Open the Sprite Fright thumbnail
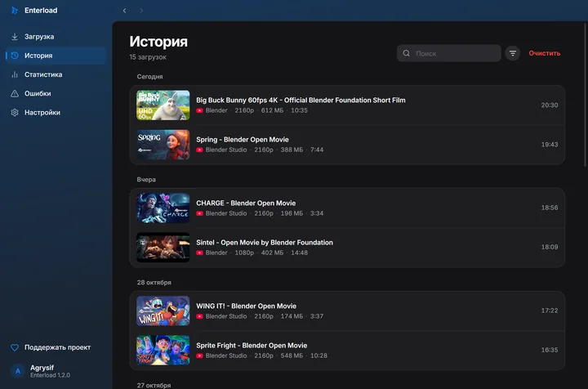This screenshot has height=389, width=588. point(163,351)
